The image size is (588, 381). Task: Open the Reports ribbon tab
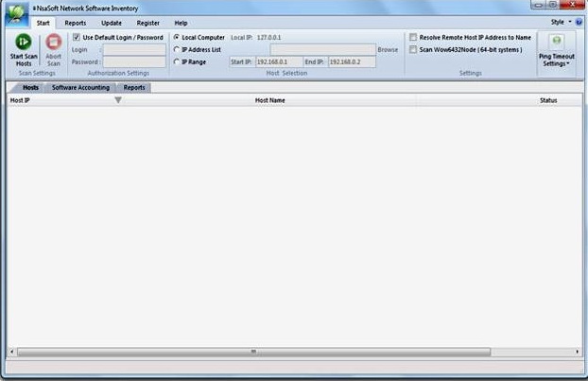click(76, 23)
